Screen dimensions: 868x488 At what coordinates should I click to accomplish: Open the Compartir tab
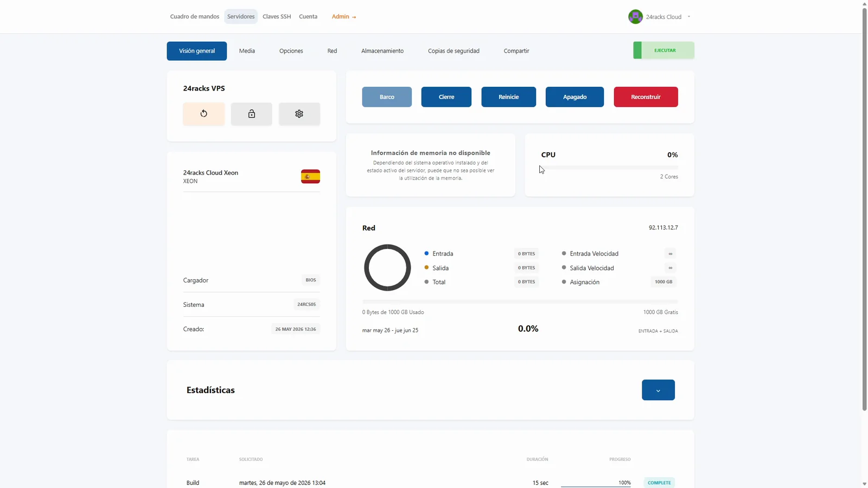[x=516, y=51]
